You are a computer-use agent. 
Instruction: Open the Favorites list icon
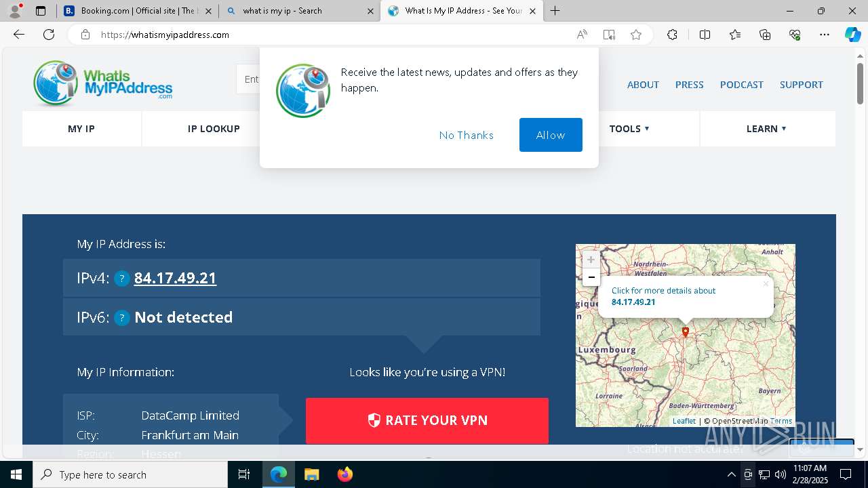[x=735, y=35]
